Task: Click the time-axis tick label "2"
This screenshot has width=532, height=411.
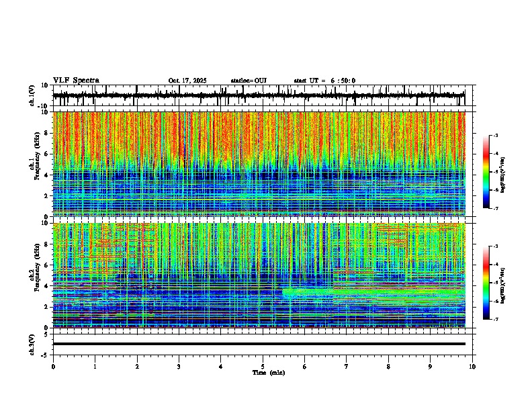Action: click(x=137, y=367)
